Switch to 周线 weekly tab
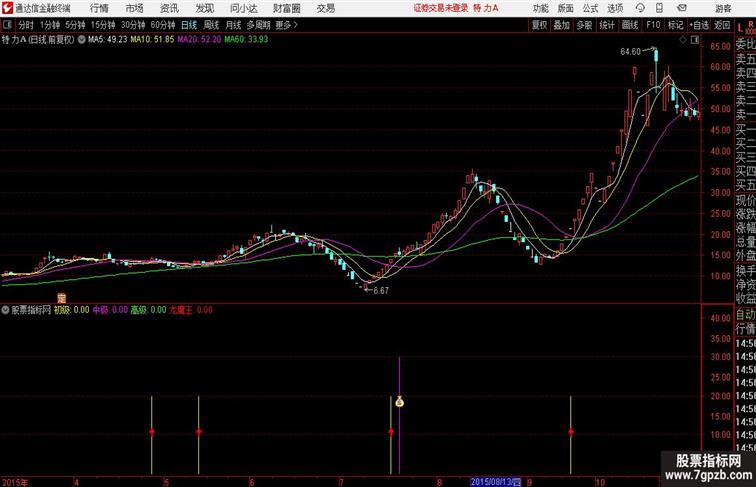This screenshot has width=756, height=487. click(211, 25)
